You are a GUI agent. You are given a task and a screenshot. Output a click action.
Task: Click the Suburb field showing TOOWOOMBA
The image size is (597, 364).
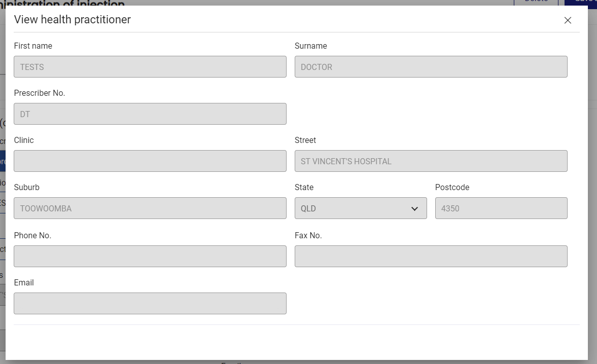pos(150,208)
